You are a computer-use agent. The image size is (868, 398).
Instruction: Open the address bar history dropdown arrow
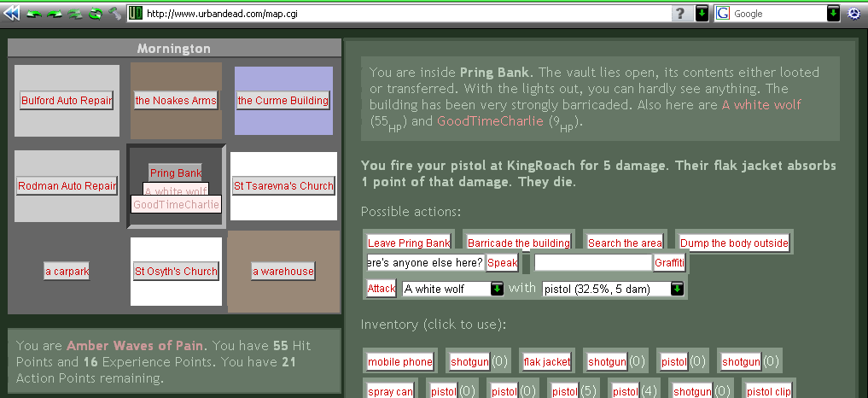coord(702,14)
